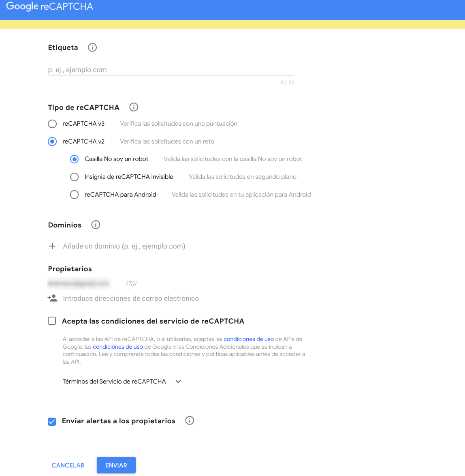
Task: Click the info icon next to Etiqueta
Action: coord(92,47)
